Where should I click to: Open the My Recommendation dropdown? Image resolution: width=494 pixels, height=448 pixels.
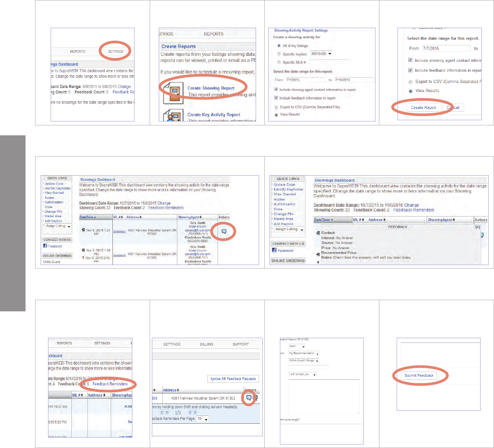click(x=304, y=353)
